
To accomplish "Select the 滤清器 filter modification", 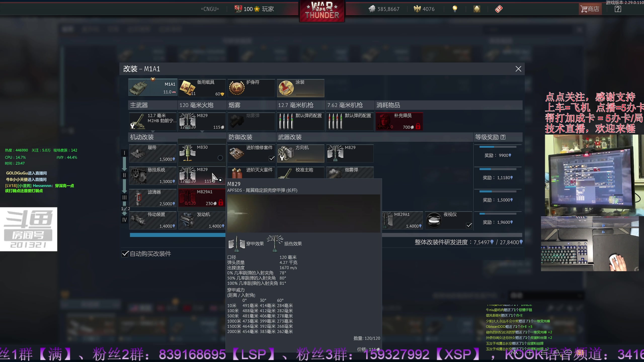I will click(152, 198).
